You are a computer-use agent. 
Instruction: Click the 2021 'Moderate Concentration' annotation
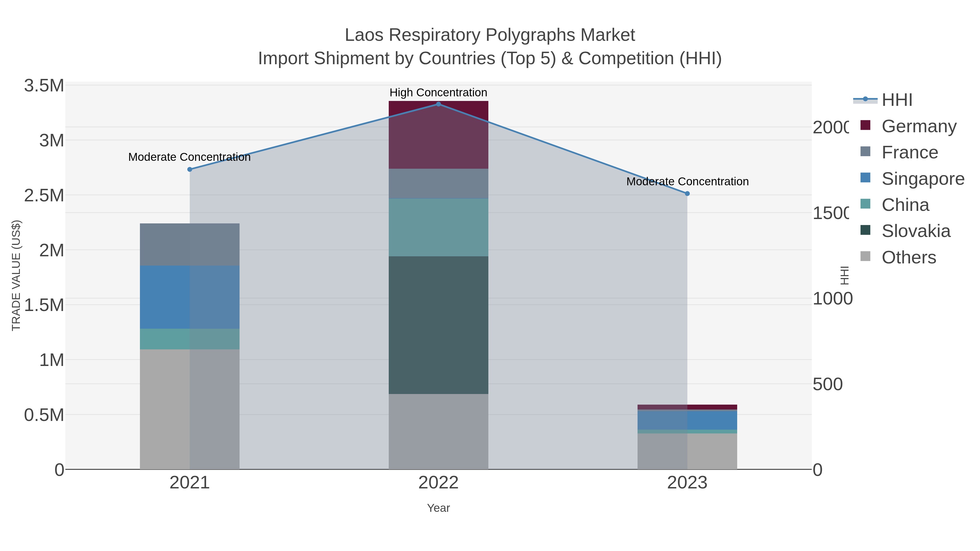click(189, 157)
